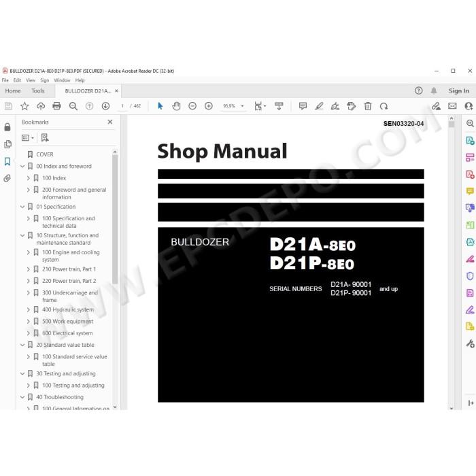Zoom out with the minus icon
476x476 pixels.
192,106
